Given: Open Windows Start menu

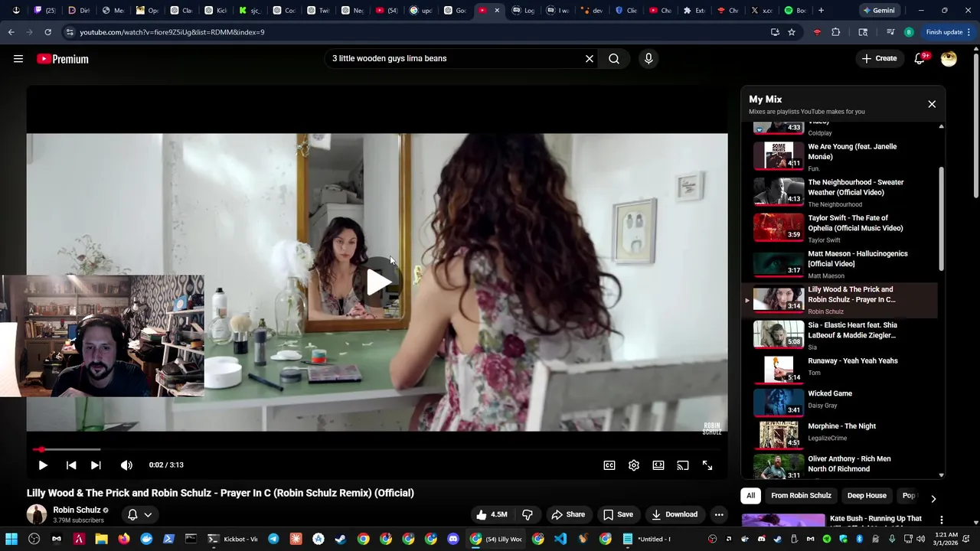Looking at the screenshot, I should 11,539.
